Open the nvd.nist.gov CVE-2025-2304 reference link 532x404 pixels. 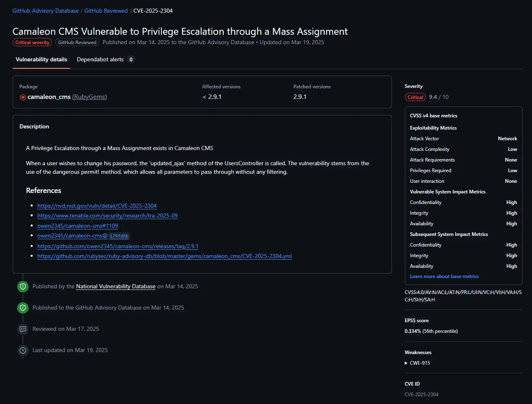click(x=97, y=206)
